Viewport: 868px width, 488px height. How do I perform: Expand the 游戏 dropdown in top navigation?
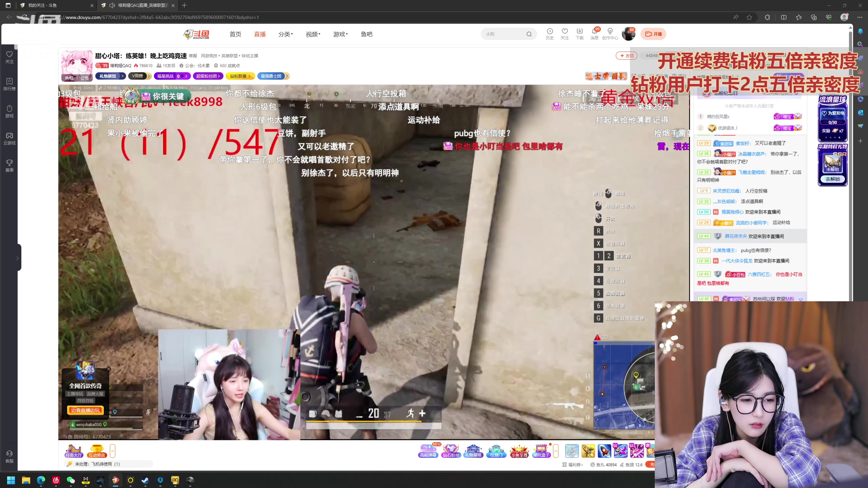click(339, 34)
